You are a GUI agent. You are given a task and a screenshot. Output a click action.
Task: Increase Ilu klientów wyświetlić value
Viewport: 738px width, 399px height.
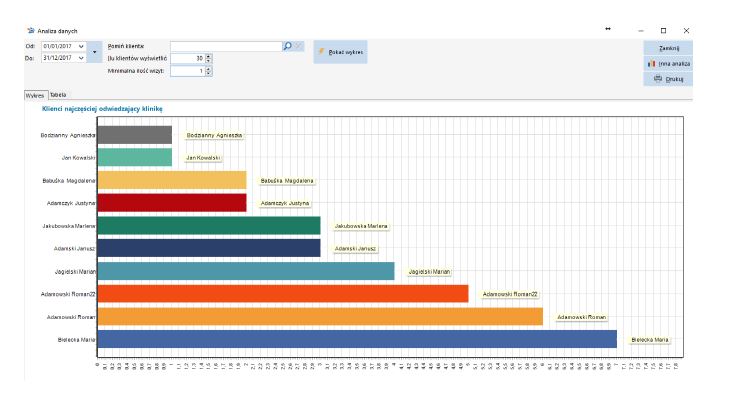tap(209, 56)
